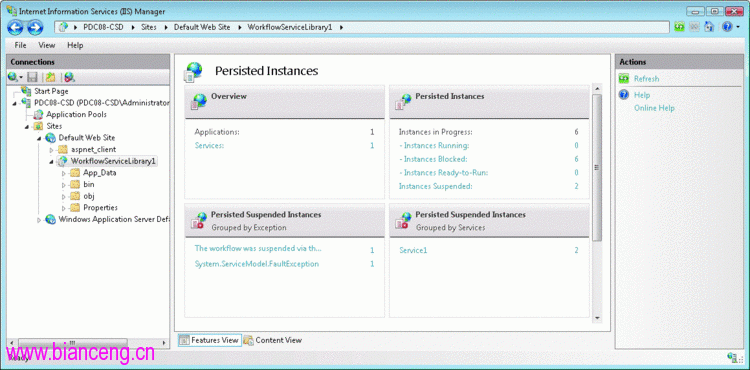Click the Overview panel header
Image resolution: width=750 pixels, height=370 pixels.
click(x=285, y=102)
